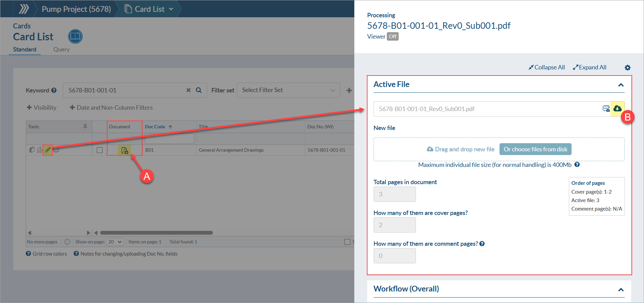Open the Card List breadcrumb item
Image resolution: width=644 pixels, height=303 pixels.
(145, 9)
